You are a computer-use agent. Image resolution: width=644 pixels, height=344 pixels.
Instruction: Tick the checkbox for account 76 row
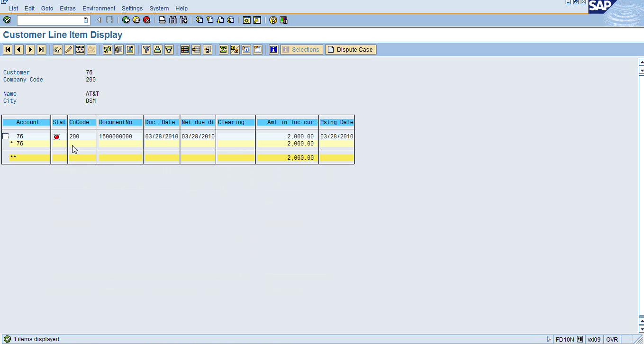[x=5, y=136]
